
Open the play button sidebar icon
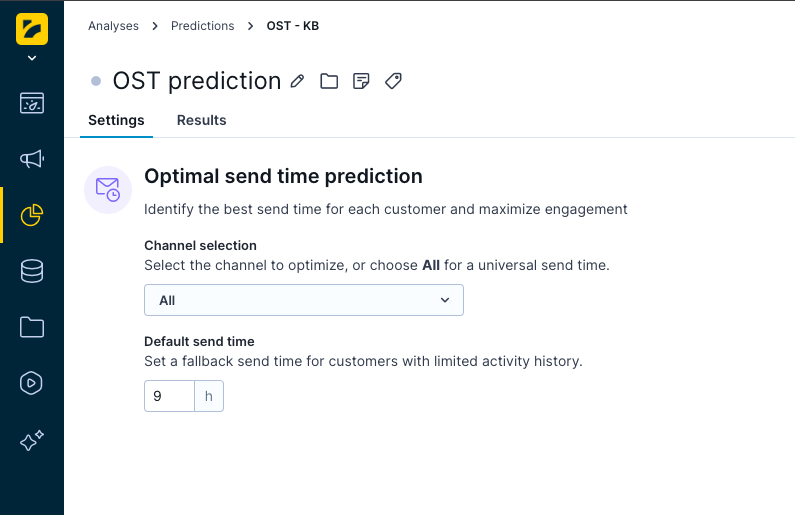pos(31,383)
